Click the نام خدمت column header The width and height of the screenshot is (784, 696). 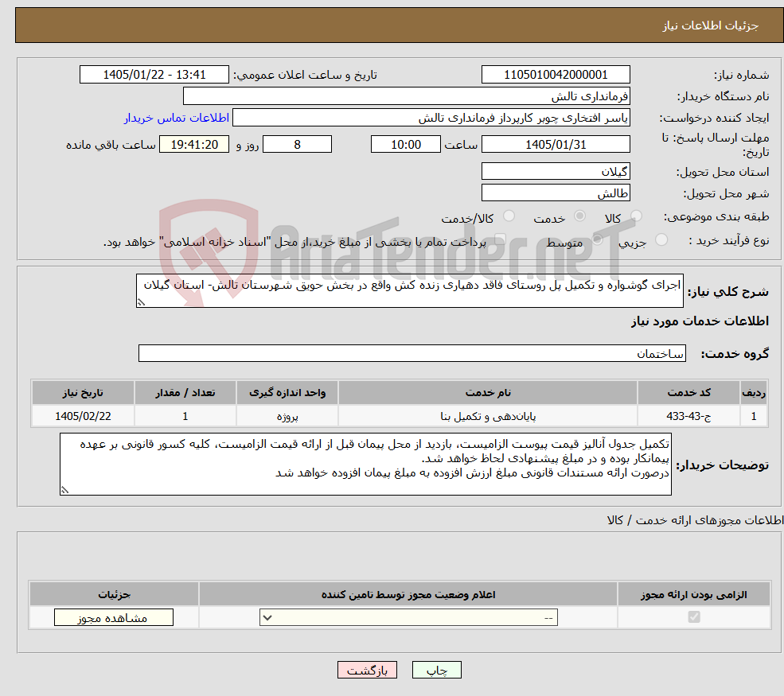coord(488,393)
